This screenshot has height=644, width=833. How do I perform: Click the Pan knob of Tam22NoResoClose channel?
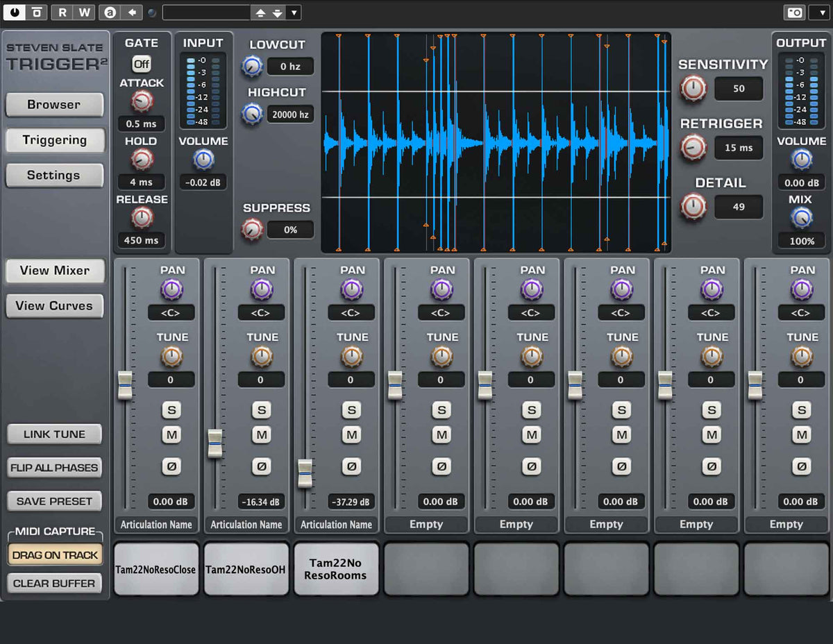171,289
